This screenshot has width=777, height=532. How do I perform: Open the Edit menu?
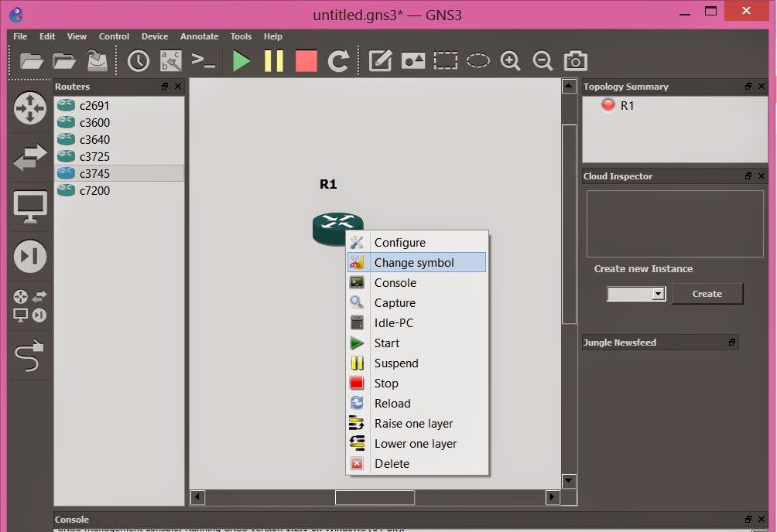coord(47,36)
